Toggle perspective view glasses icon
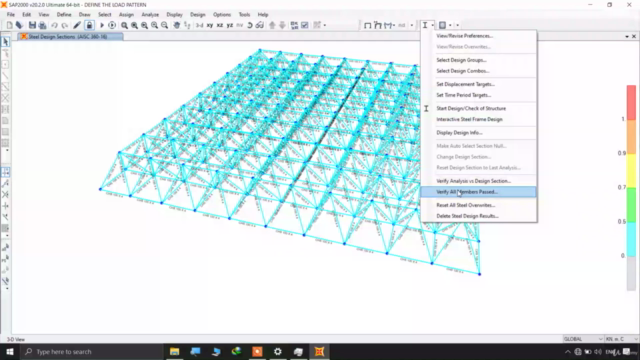This screenshot has width=640, height=360. click(260, 25)
